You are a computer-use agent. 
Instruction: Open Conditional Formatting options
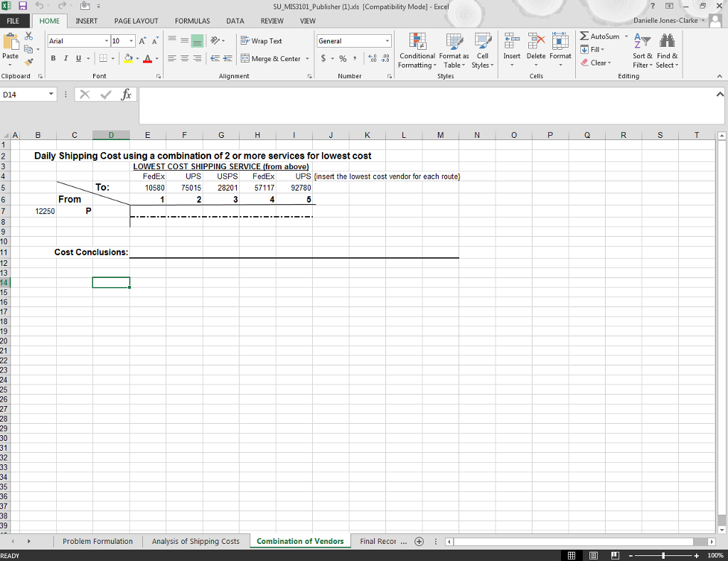click(x=417, y=51)
